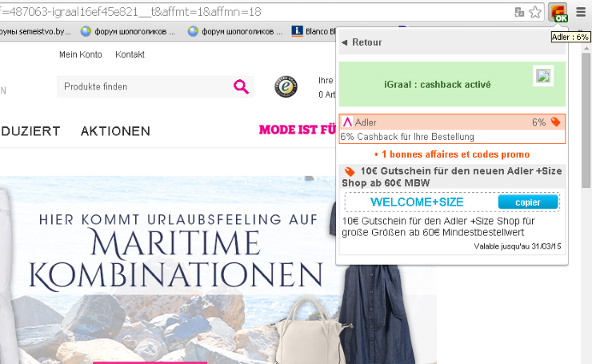The height and width of the screenshot is (364, 592).
Task: Open the Kontakt link
Action: click(x=130, y=54)
